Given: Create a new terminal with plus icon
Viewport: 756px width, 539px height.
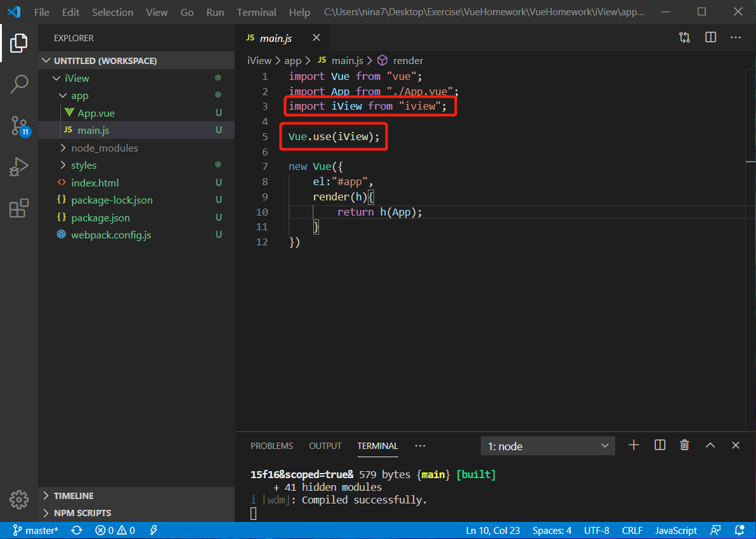Looking at the screenshot, I should (634, 446).
